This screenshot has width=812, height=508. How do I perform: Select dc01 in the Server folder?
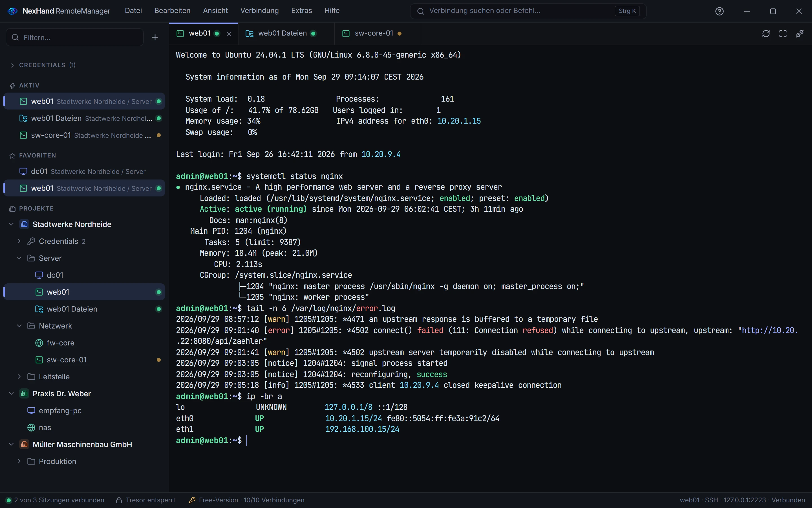click(85, 275)
